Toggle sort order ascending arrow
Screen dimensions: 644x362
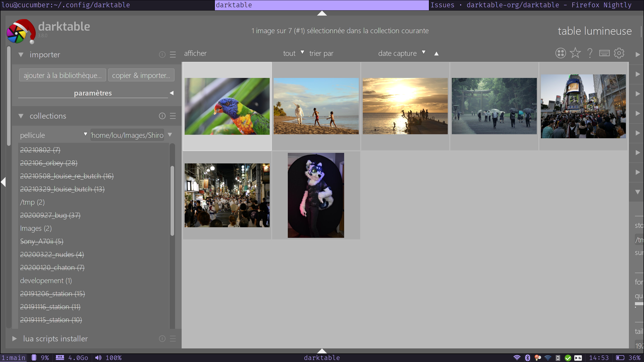(x=436, y=54)
